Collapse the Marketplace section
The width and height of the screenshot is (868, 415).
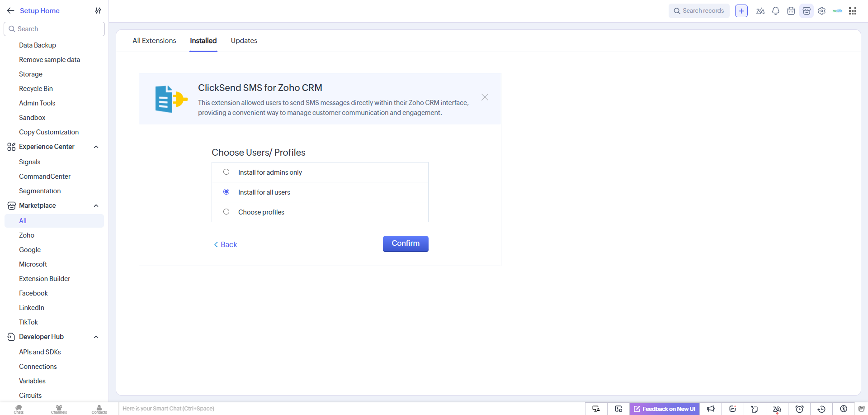pos(96,205)
